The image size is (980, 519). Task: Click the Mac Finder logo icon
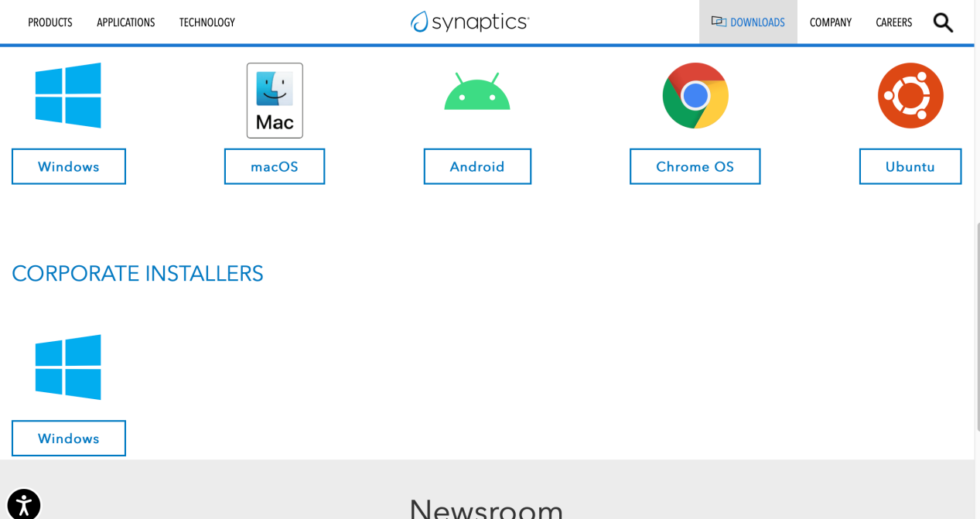[x=275, y=101]
